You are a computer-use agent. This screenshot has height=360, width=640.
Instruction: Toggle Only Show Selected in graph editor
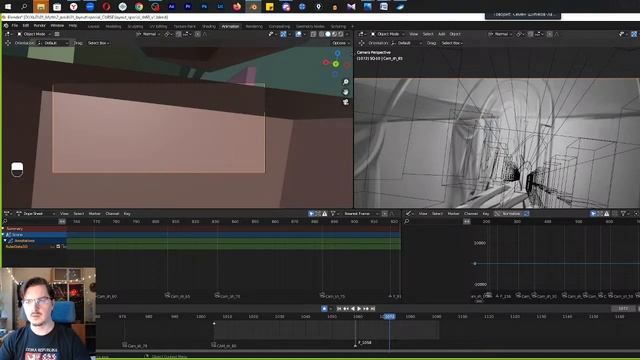coord(593,213)
